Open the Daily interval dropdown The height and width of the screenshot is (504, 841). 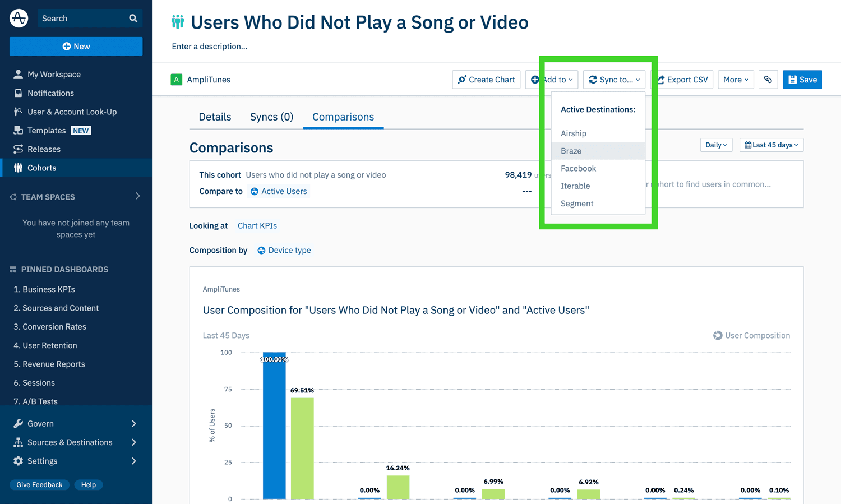[716, 145]
